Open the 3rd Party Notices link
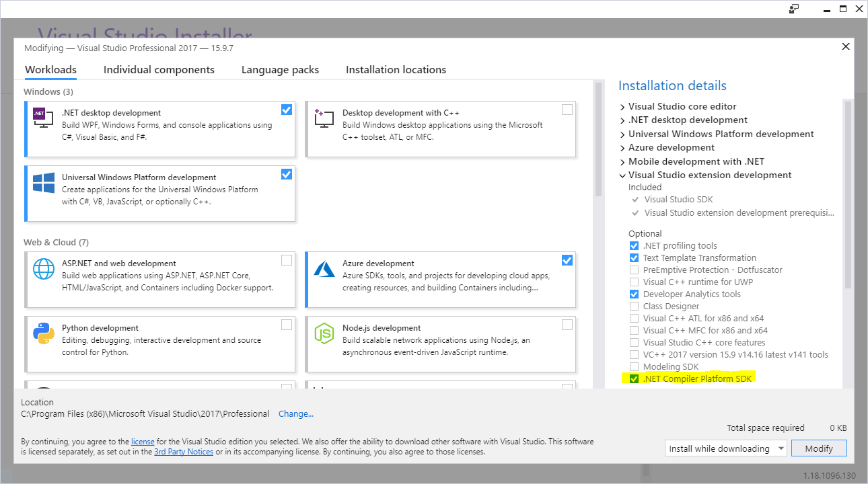This screenshot has width=868, height=484. tap(183, 452)
